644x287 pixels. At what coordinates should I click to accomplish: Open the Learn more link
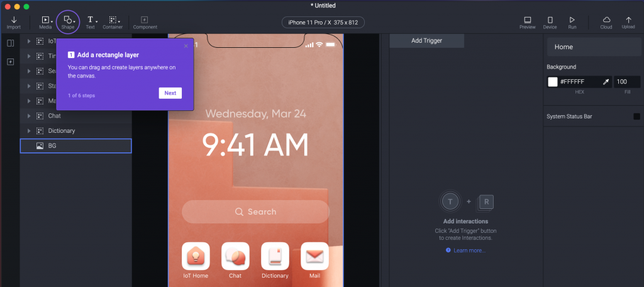point(469,250)
